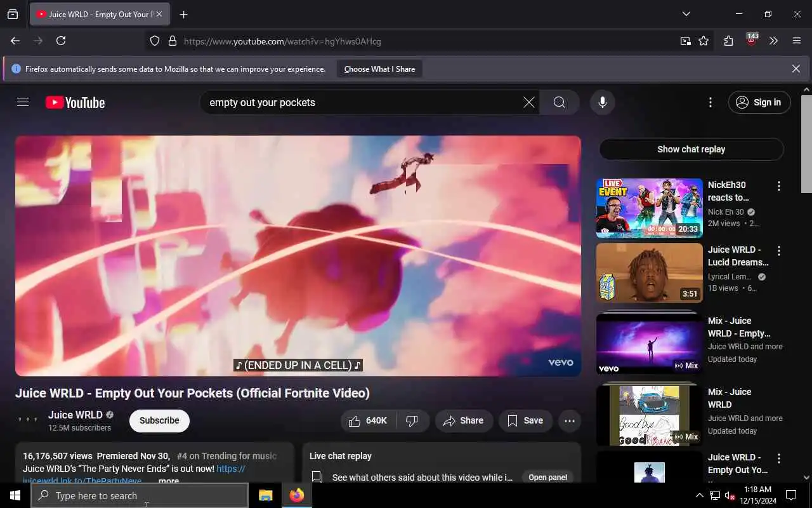Viewport: 812px width, 508px height.
Task: Click inside the video player
Action: 298,256
